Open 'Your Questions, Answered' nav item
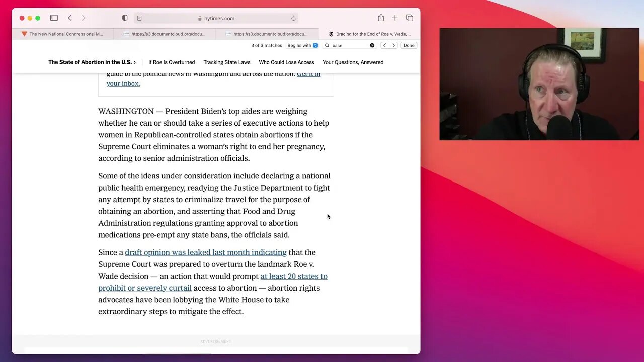The width and height of the screenshot is (644, 362). 353,62
